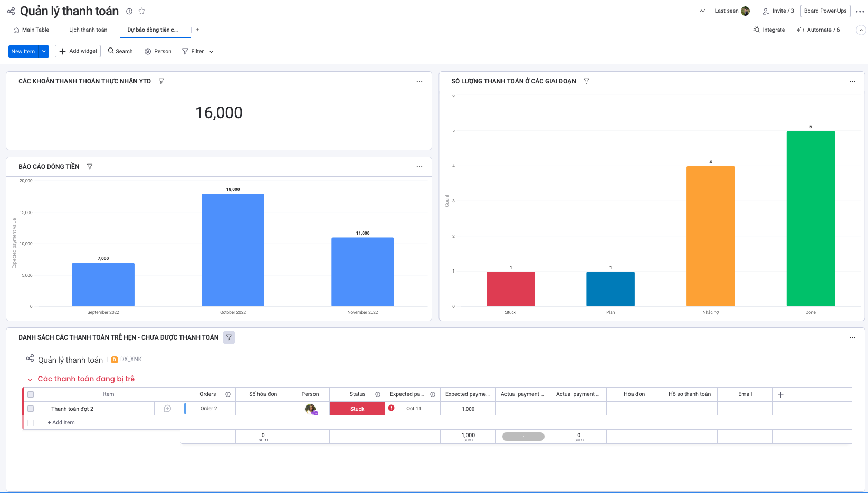Tick checkbox for Thanh toán đợt 2 row
The image size is (868, 493).
tap(31, 409)
